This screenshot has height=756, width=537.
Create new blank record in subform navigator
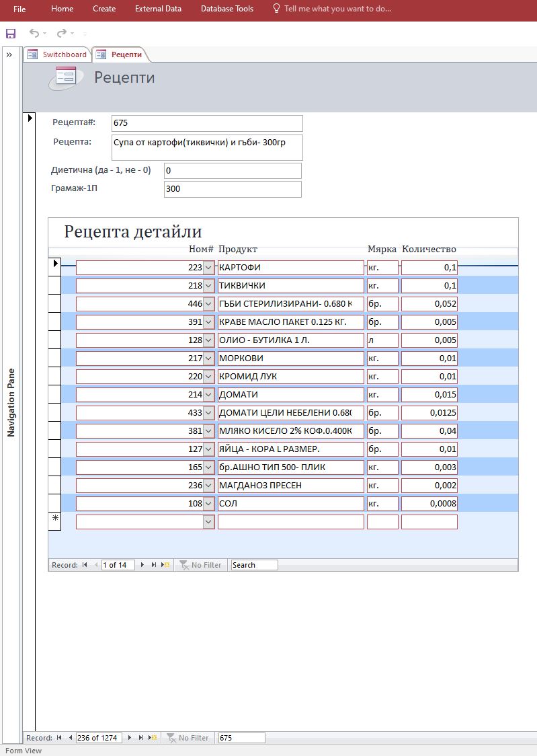[x=164, y=565]
